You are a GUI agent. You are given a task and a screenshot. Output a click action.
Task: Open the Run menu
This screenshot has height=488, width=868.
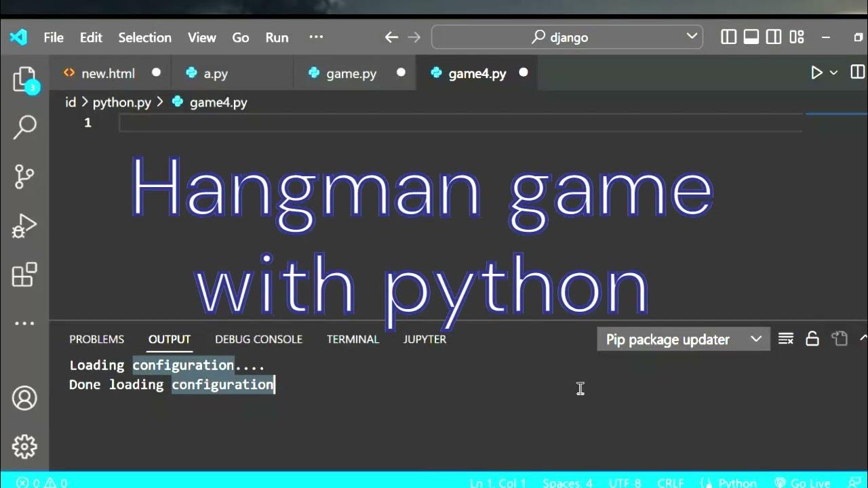tap(277, 37)
